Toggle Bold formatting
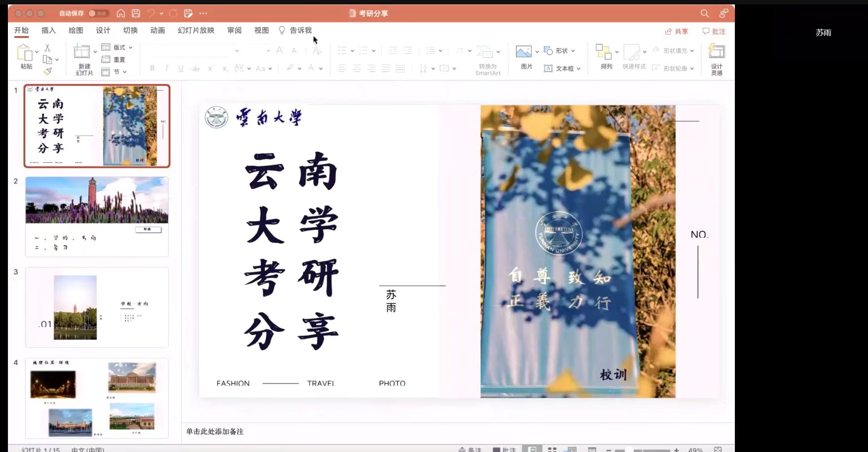 152,69
